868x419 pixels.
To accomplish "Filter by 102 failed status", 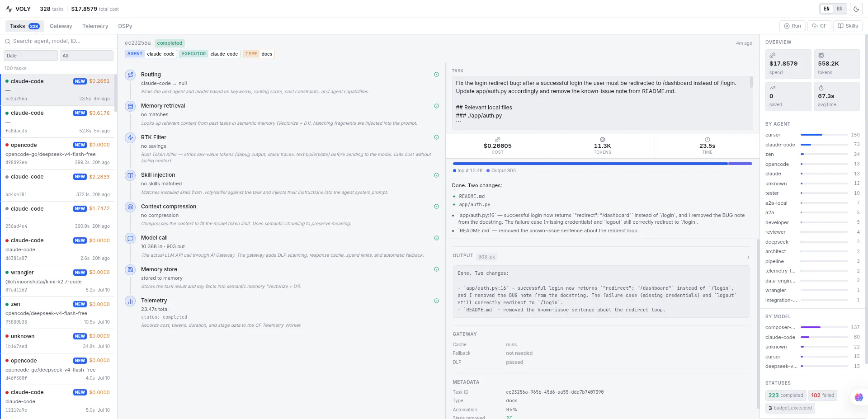I will click(822, 395).
